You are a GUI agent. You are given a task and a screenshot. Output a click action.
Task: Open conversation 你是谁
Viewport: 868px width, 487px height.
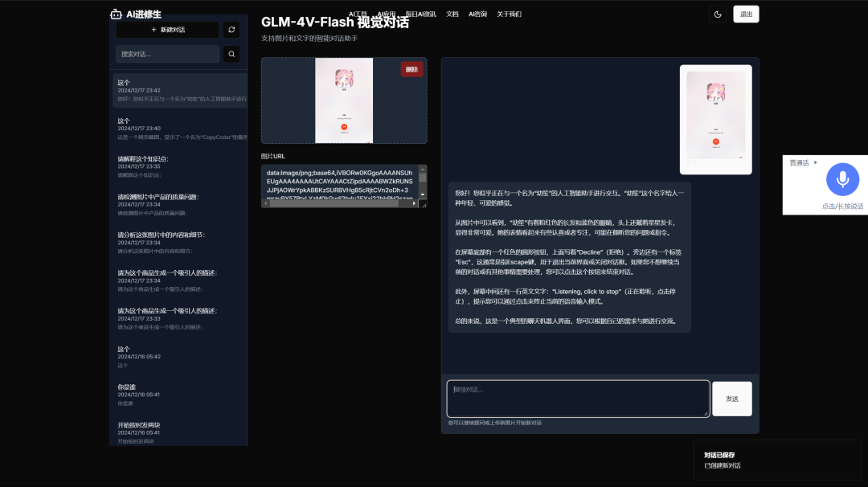pyautogui.click(x=180, y=395)
